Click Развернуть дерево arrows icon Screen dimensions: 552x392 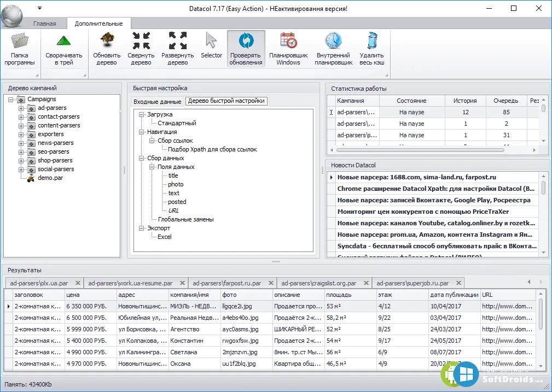177,40
